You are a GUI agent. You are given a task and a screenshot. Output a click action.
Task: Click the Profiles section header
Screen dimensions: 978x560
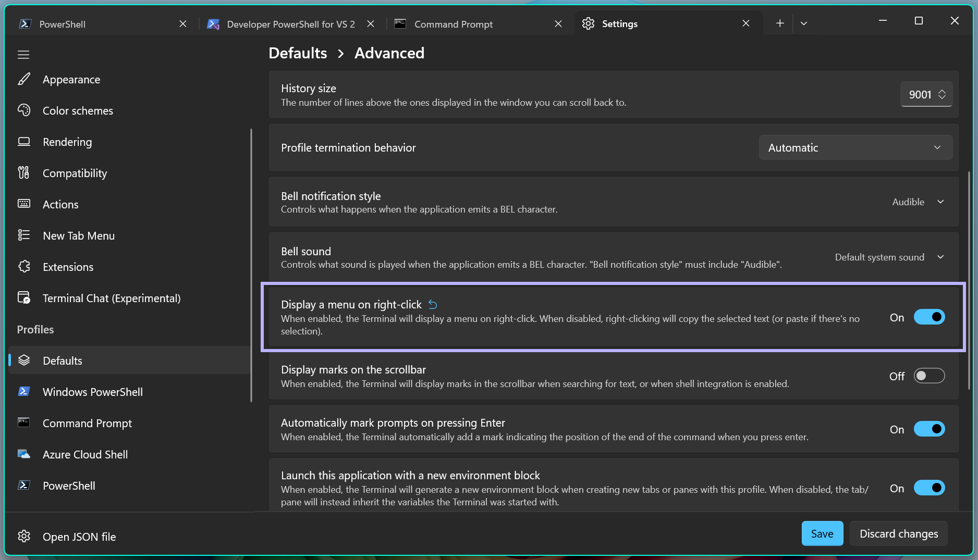pyautogui.click(x=35, y=329)
